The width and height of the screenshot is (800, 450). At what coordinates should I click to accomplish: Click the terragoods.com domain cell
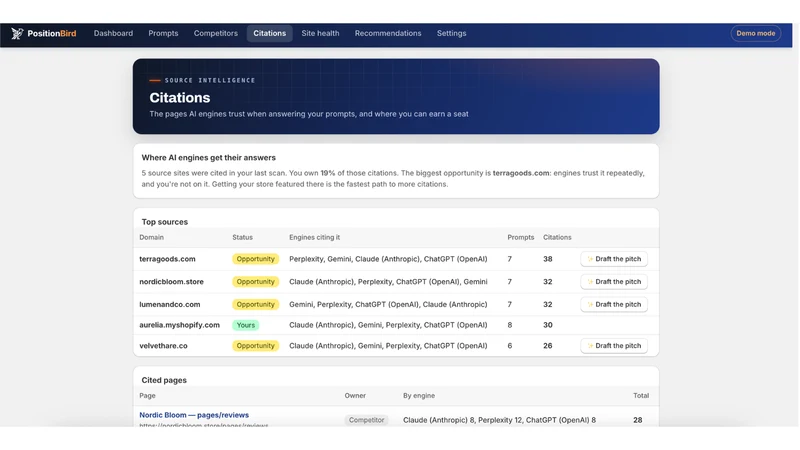click(167, 259)
